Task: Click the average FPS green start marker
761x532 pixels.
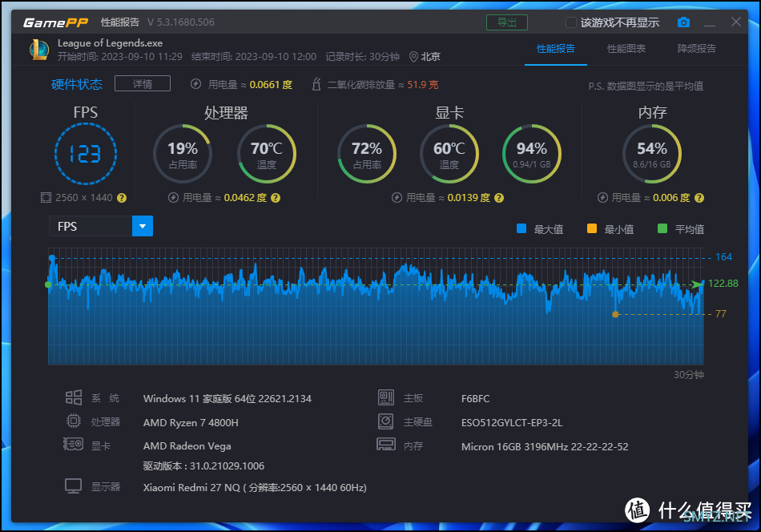Action: click(48, 284)
